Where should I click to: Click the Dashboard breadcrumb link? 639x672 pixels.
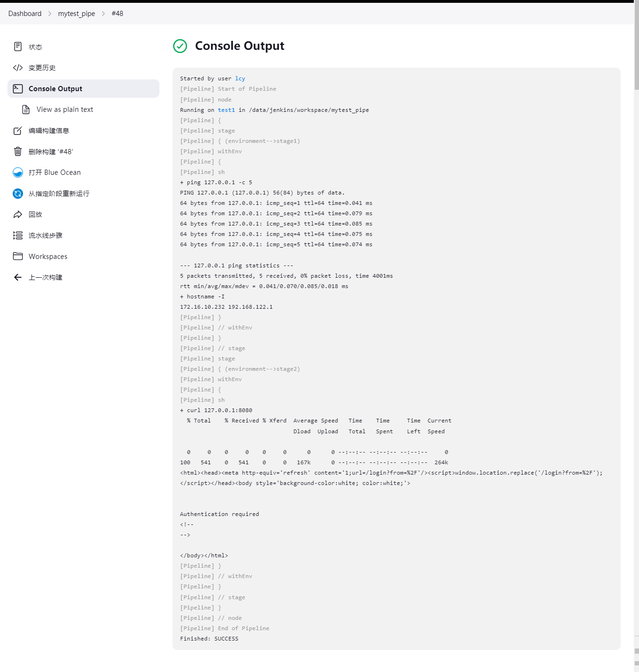[x=25, y=14]
